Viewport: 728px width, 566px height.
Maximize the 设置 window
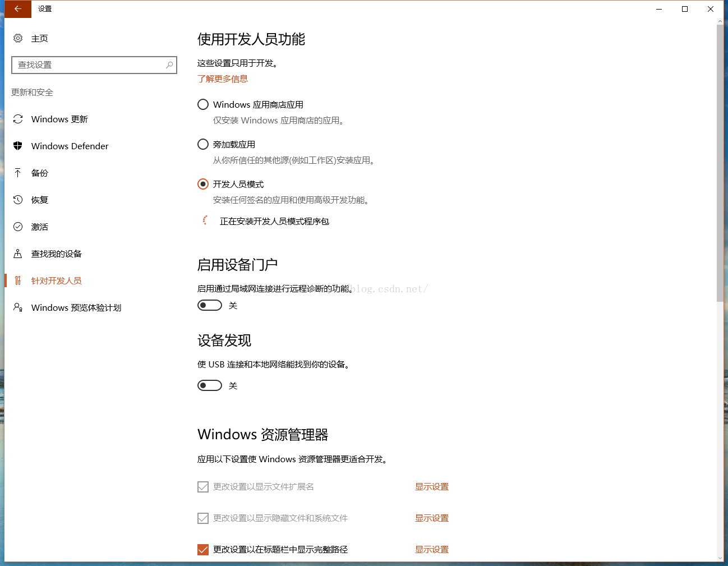685,9
